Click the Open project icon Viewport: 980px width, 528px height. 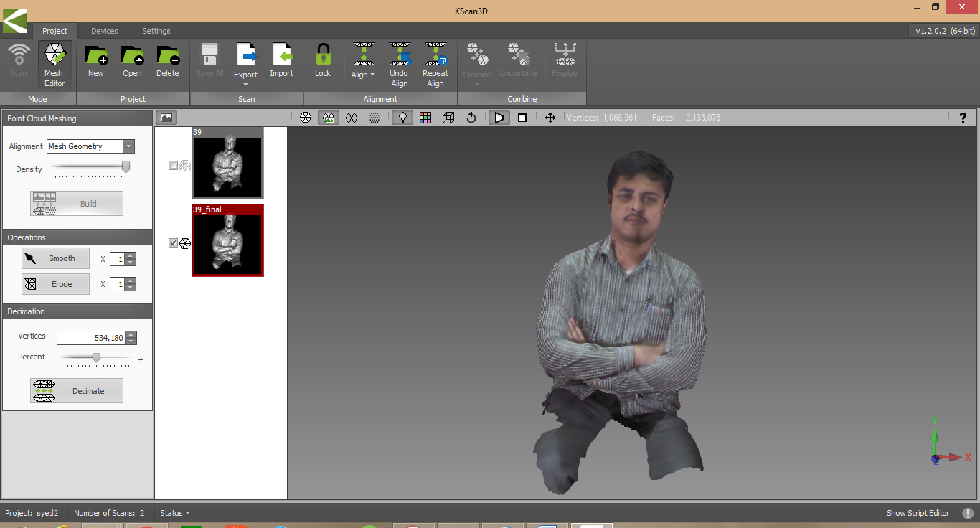[132, 61]
